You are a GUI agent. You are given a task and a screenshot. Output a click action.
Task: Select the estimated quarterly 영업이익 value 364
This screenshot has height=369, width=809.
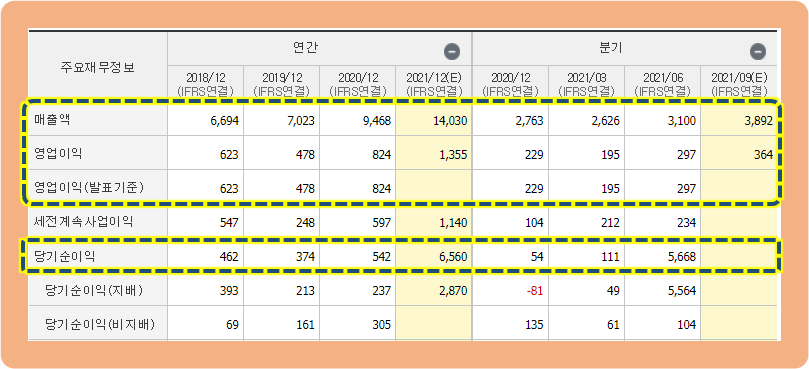(x=763, y=155)
